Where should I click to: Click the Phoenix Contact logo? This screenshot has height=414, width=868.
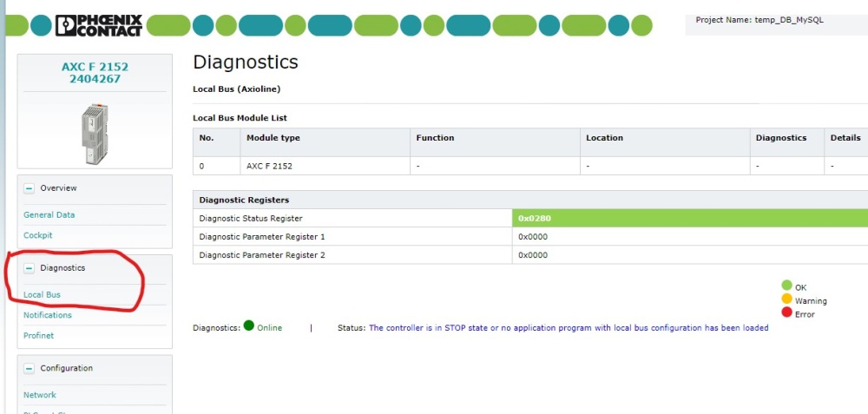(x=99, y=25)
